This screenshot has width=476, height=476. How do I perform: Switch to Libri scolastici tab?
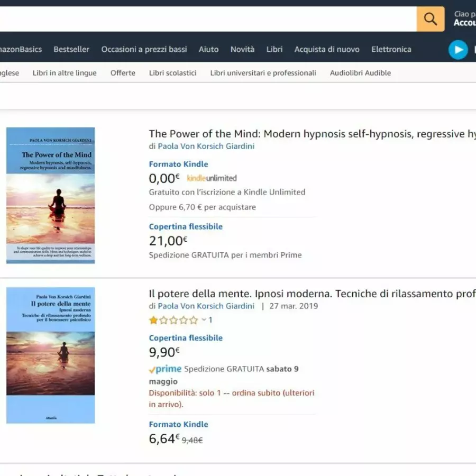coord(172,73)
